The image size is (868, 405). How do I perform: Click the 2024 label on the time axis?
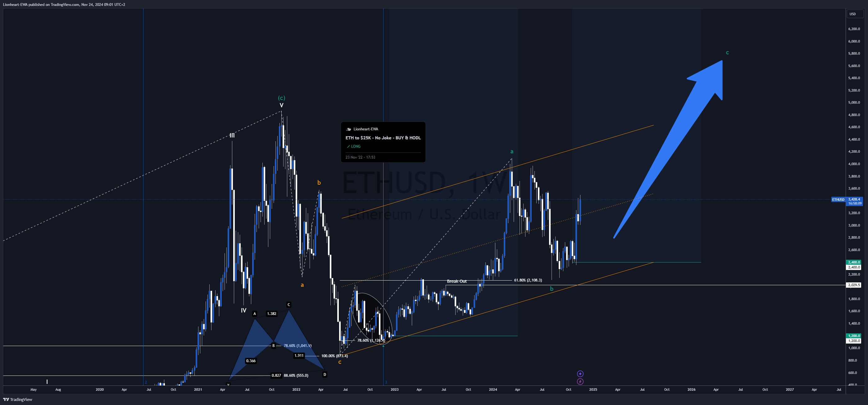(493, 389)
